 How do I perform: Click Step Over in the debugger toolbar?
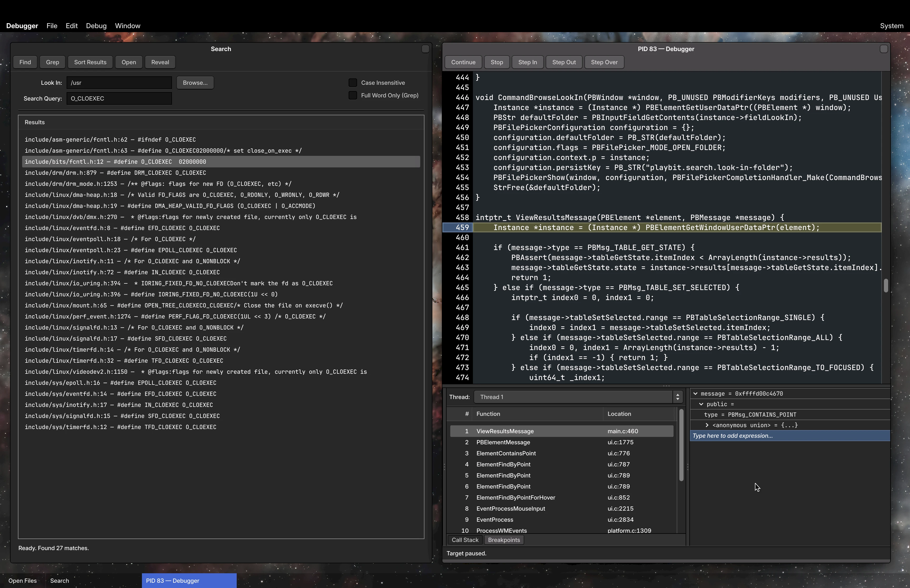pyautogui.click(x=604, y=62)
